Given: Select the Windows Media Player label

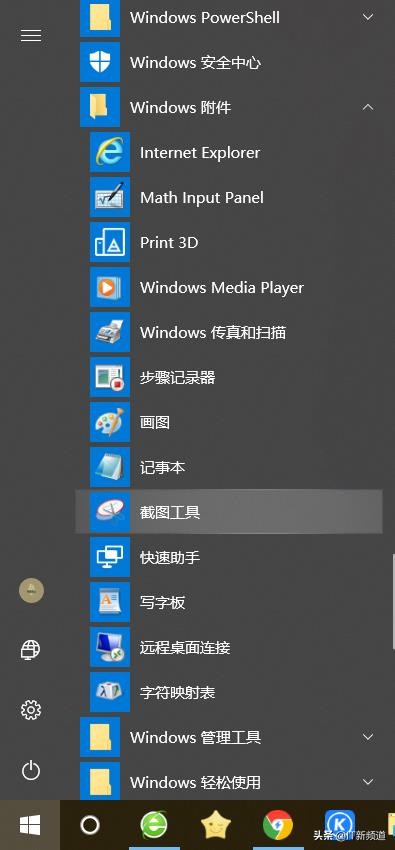Looking at the screenshot, I should (222, 288).
